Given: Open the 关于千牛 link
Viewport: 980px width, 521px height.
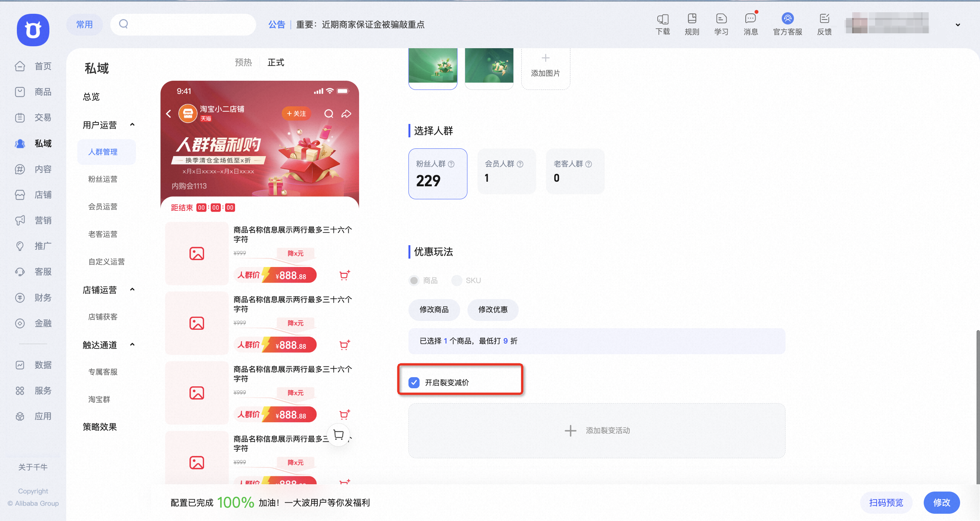Looking at the screenshot, I should point(33,467).
